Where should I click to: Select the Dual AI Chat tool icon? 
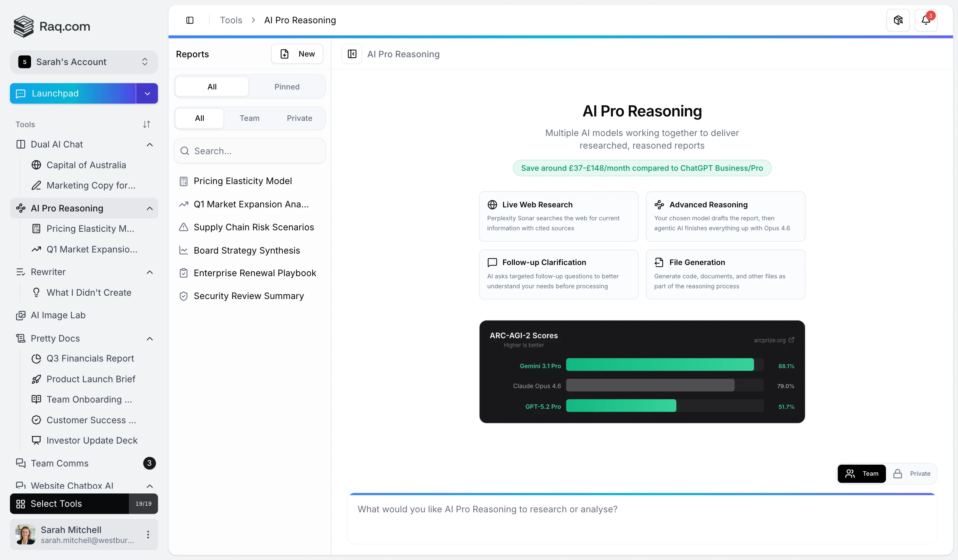pos(21,145)
